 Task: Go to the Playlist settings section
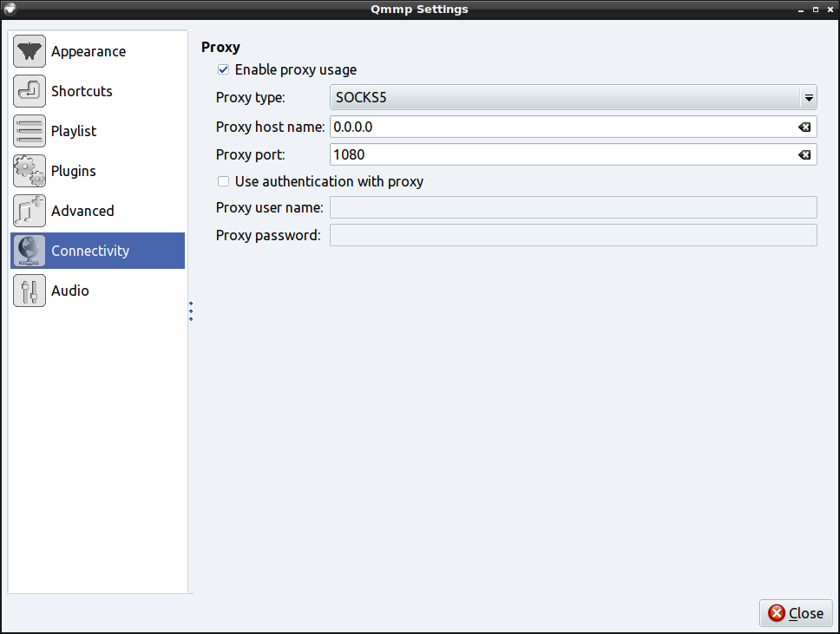coord(74,132)
